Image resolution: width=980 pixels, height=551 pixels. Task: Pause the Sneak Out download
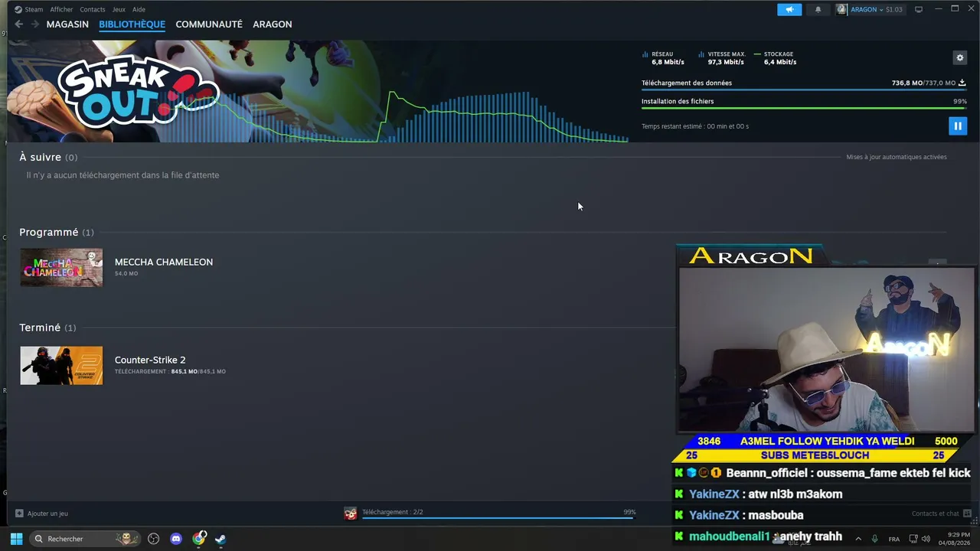tap(957, 126)
